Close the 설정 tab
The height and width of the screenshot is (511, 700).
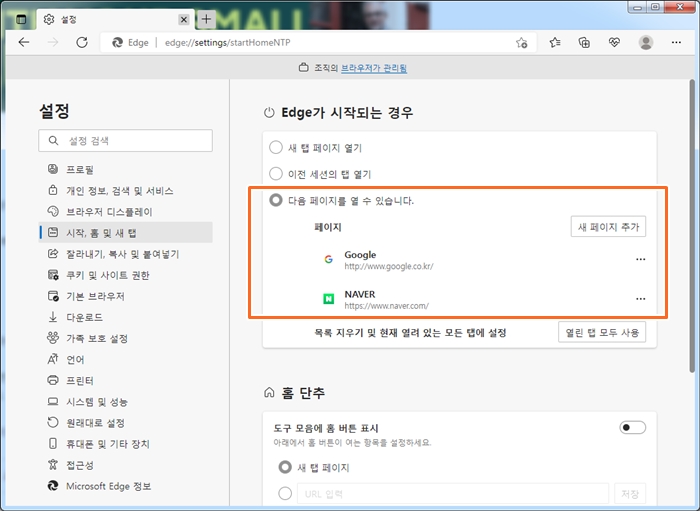[x=183, y=19]
